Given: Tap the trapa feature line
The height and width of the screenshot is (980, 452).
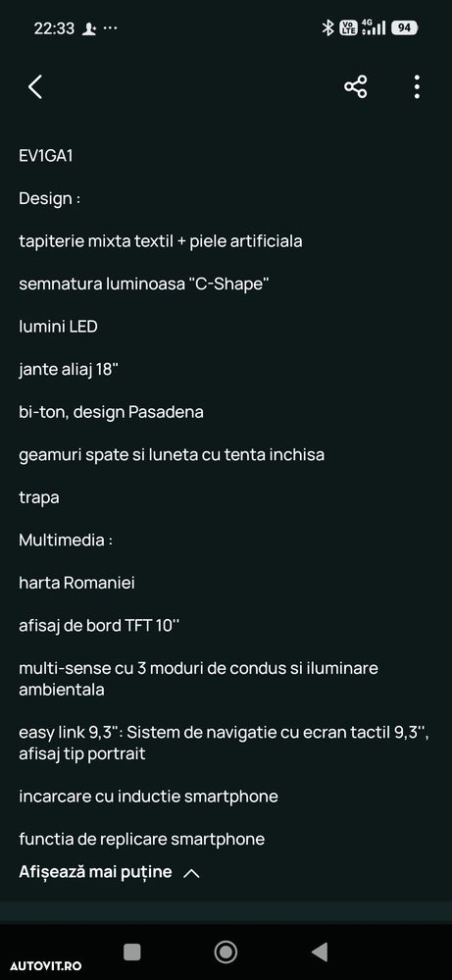Looking at the screenshot, I should [x=38, y=498].
